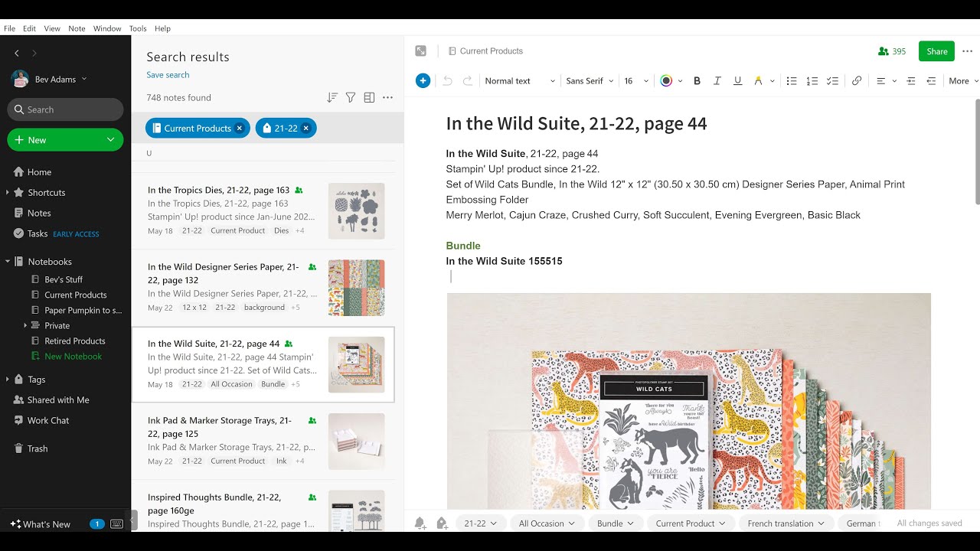Open Inspired Thoughts Bundle note
The width and height of the screenshot is (980, 551).
pos(264,510)
